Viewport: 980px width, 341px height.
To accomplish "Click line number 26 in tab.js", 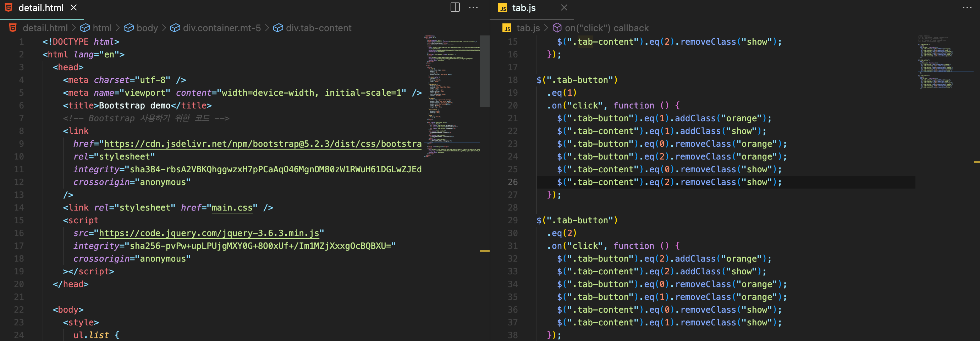I will point(513,182).
